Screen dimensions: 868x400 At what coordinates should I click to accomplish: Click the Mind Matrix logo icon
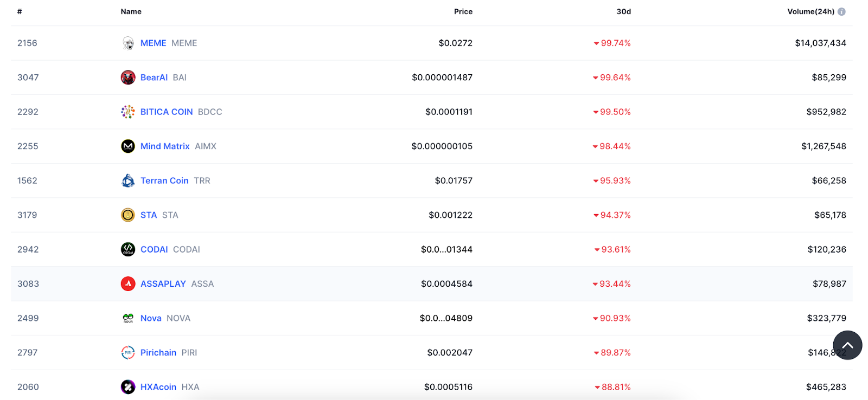(x=128, y=146)
